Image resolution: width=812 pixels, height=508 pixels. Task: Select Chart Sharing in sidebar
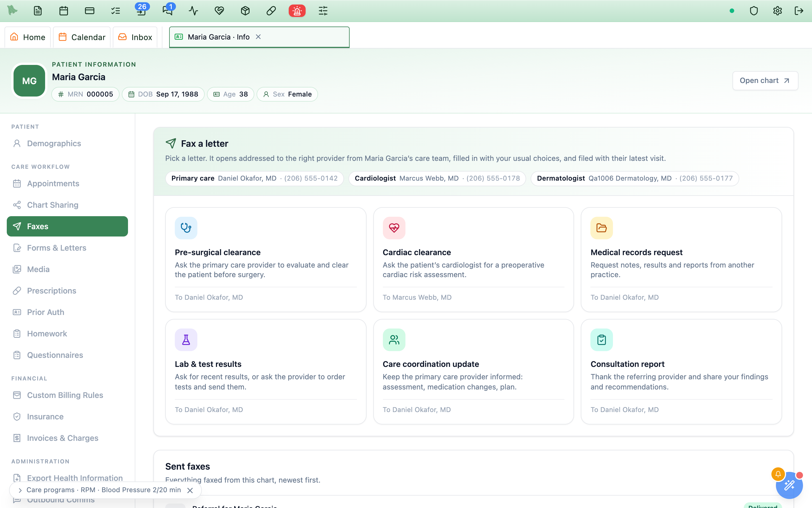click(x=67, y=205)
